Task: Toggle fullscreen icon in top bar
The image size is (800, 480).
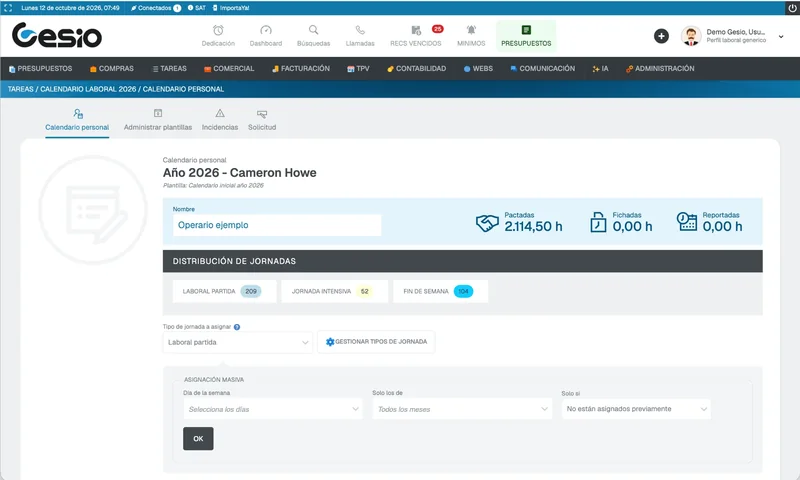Action: click(8, 8)
